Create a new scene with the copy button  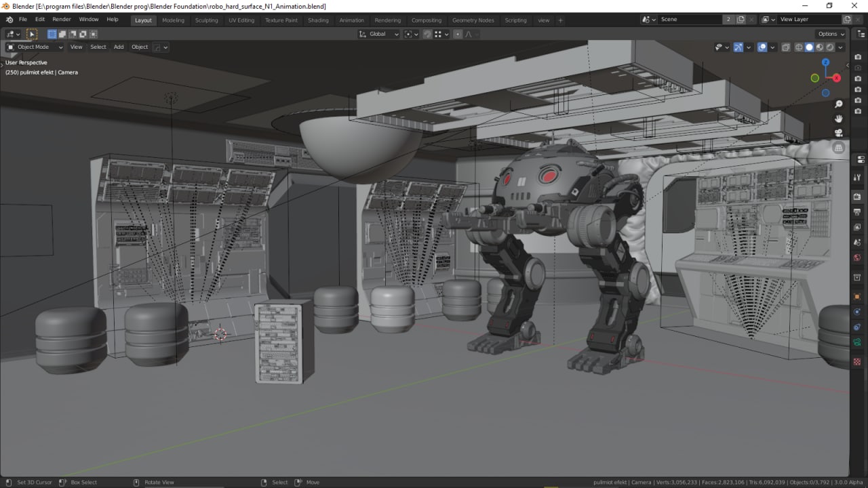click(x=741, y=20)
